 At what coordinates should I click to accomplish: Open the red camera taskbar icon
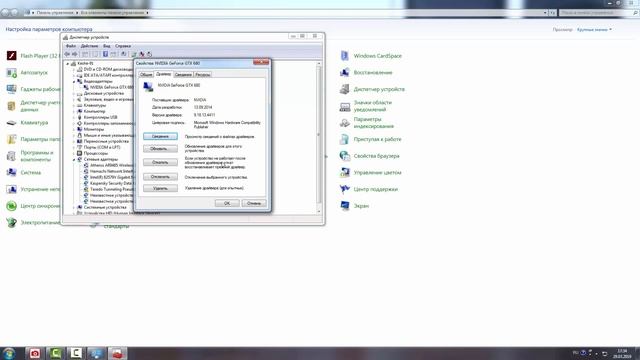(35, 353)
